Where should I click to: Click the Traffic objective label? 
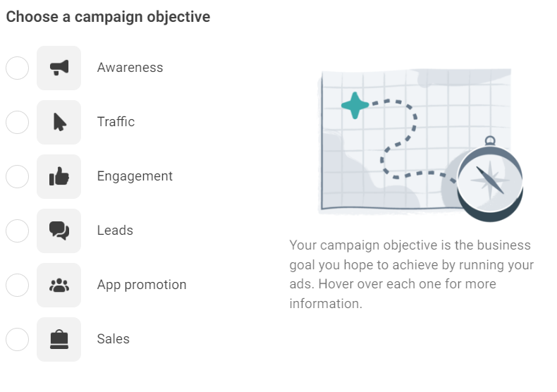[x=116, y=122]
